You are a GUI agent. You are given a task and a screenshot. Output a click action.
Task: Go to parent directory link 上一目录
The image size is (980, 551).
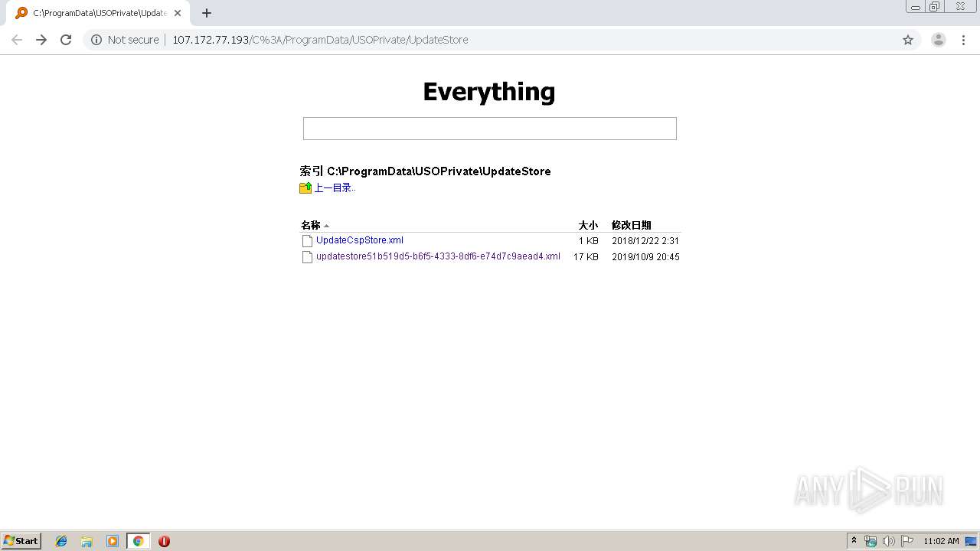pyautogui.click(x=335, y=187)
